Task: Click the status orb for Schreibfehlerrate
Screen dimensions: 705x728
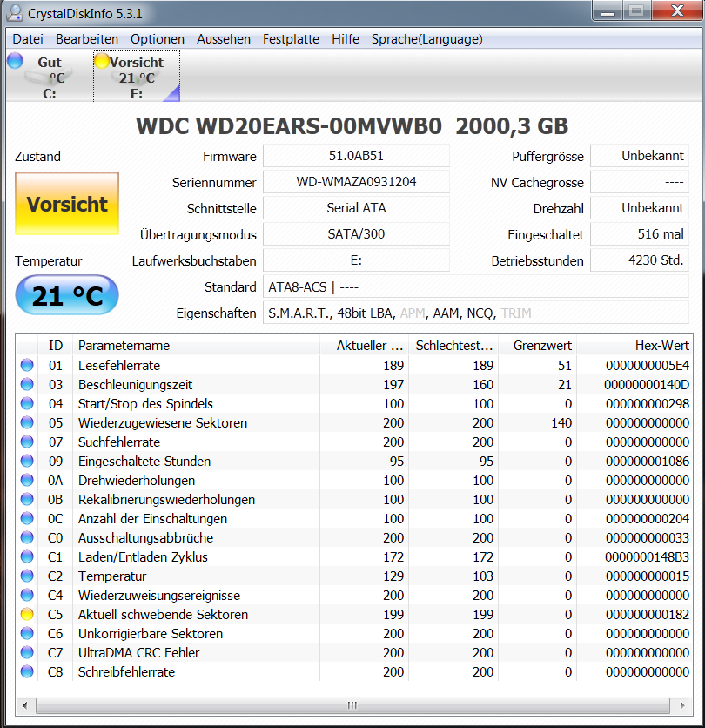Action: (x=27, y=671)
